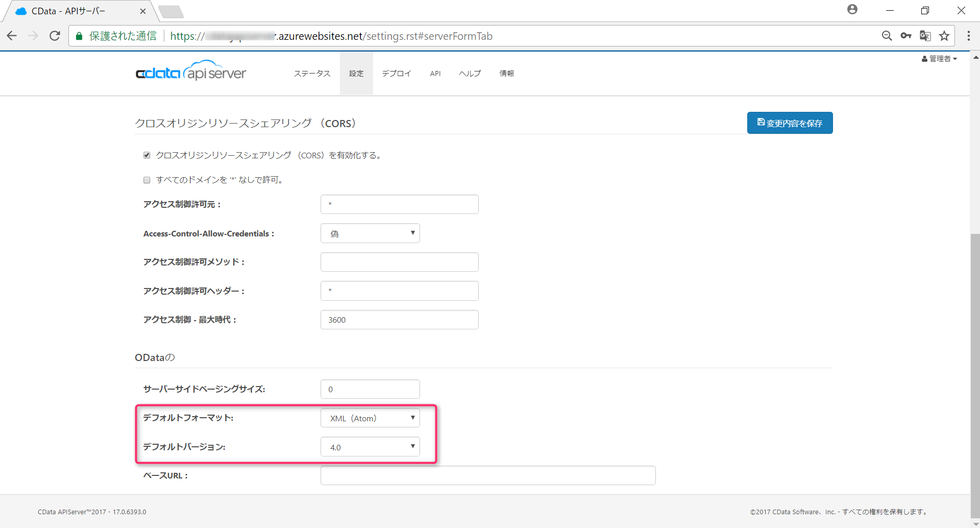Open the zoom search icon in the address bar
The image size is (980, 528).
click(x=887, y=36)
